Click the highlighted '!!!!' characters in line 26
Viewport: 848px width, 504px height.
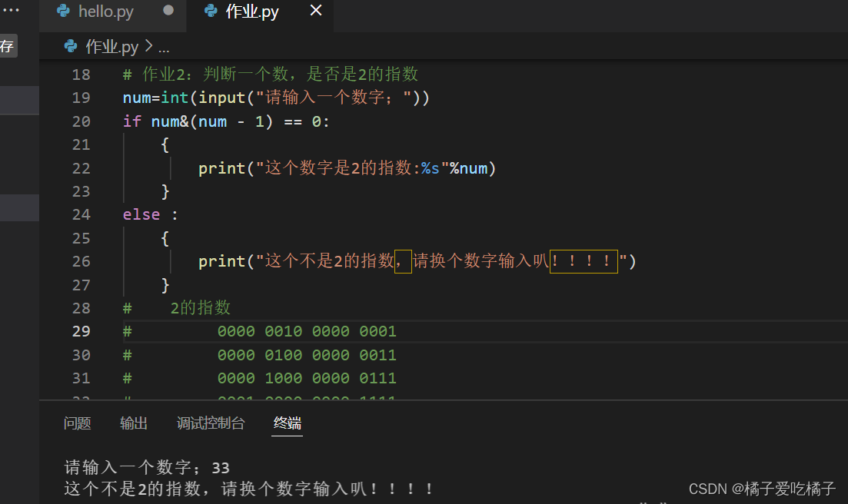(x=584, y=261)
